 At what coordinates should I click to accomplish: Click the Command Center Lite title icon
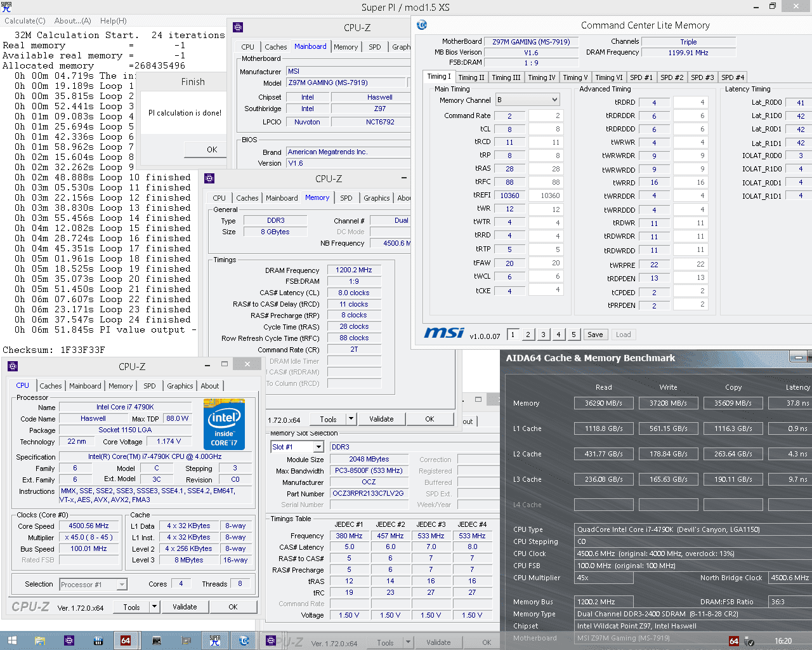click(x=422, y=25)
